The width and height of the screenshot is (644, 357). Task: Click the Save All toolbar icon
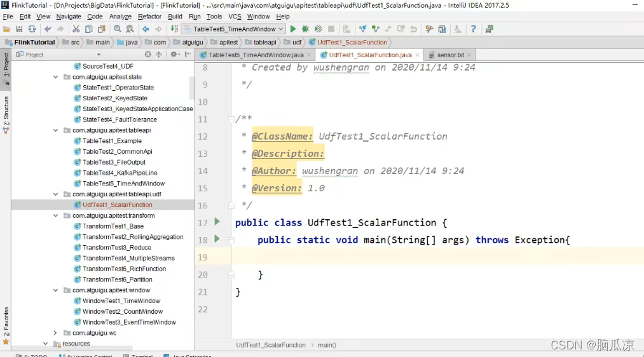click(19, 29)
